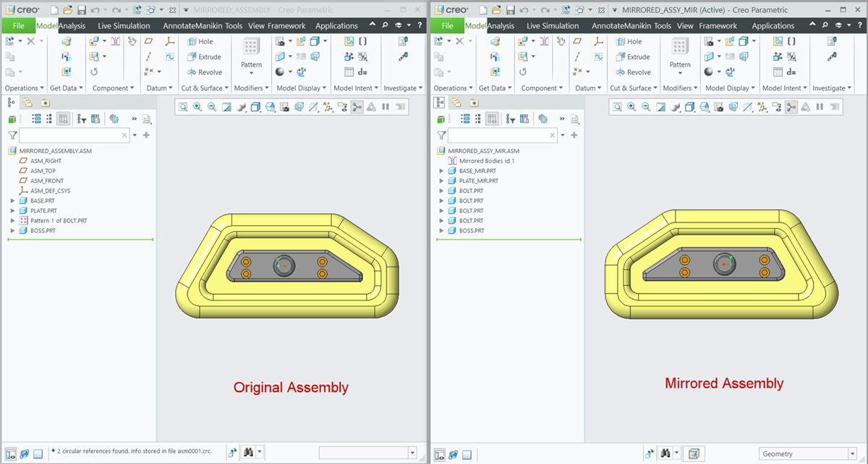Select the Zoom In tool

[197, 106]
